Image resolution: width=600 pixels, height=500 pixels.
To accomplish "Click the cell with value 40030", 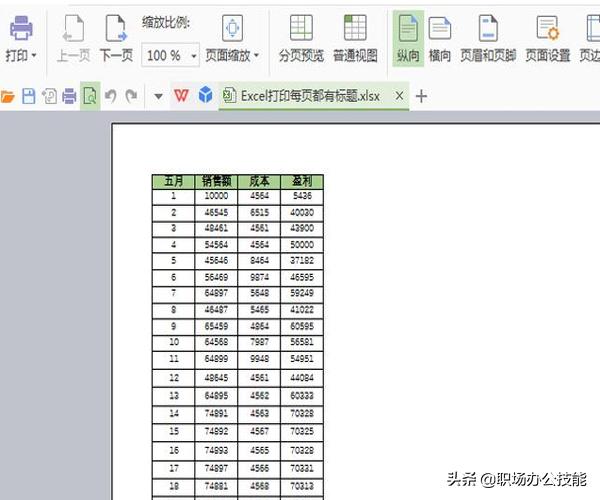I will point(302,213).
